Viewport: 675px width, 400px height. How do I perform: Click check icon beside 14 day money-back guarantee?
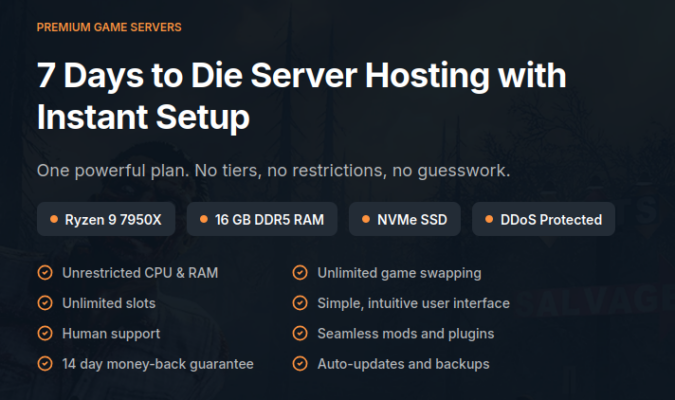tap(45, 364)
